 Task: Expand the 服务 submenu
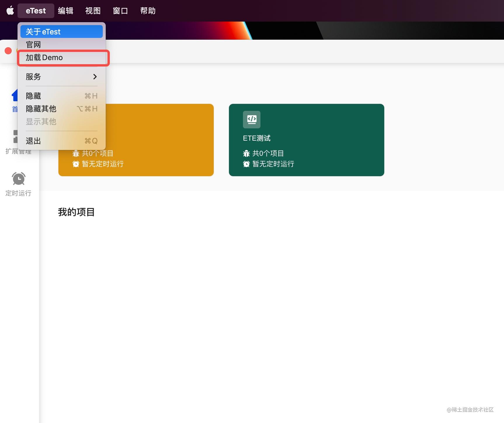[62, 77]
